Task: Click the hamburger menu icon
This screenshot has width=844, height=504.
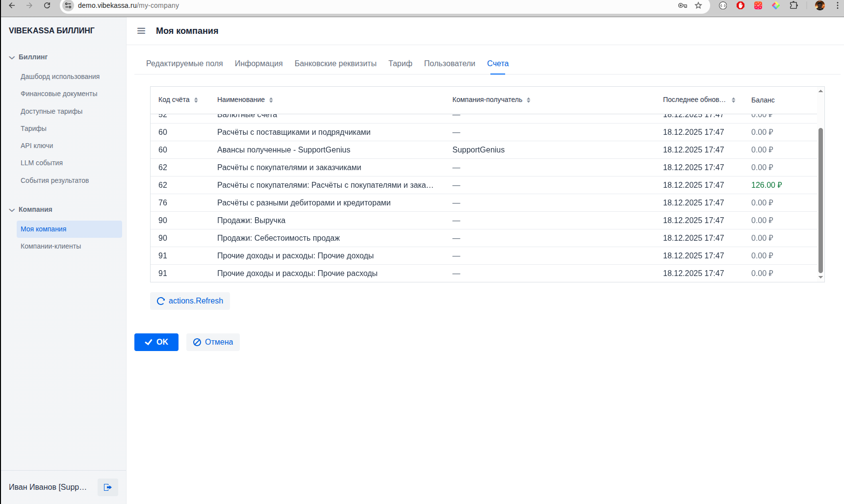Action: 141,31
